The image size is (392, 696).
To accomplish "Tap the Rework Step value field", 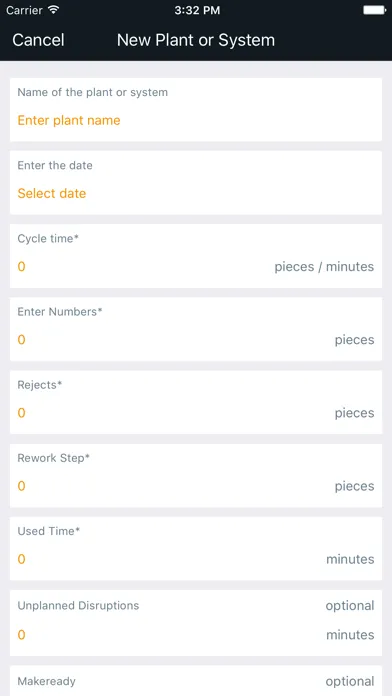I will pyautogui.click(x=196, y=475).
